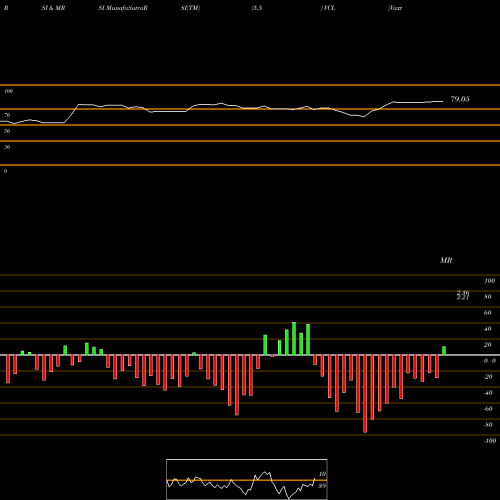The image size is (500, 500).
Task: Click the 50 label on RSI axis
Action: [x=7, y=131]
